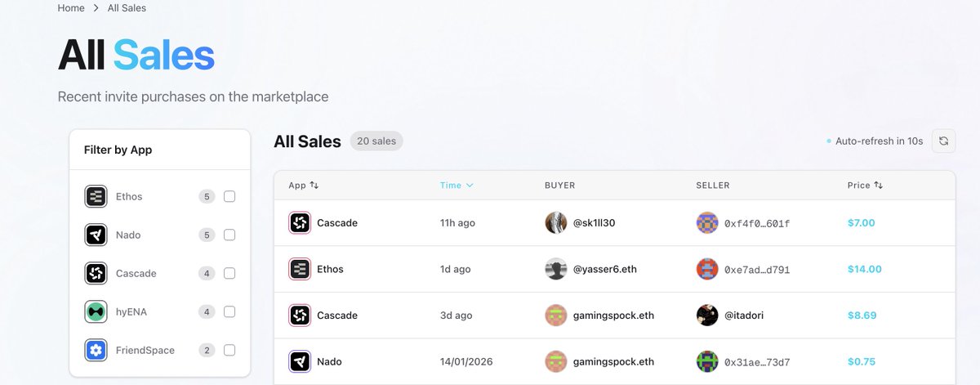Click Nado icon in the 14/01/2026 row
This screenshot has height=385, width=980.
300,361
